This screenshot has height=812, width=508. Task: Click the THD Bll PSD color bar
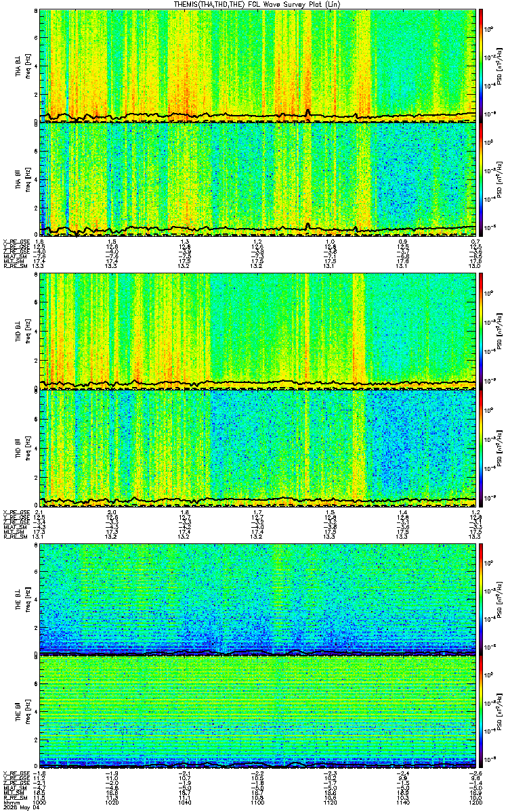[x=481, y=447]
